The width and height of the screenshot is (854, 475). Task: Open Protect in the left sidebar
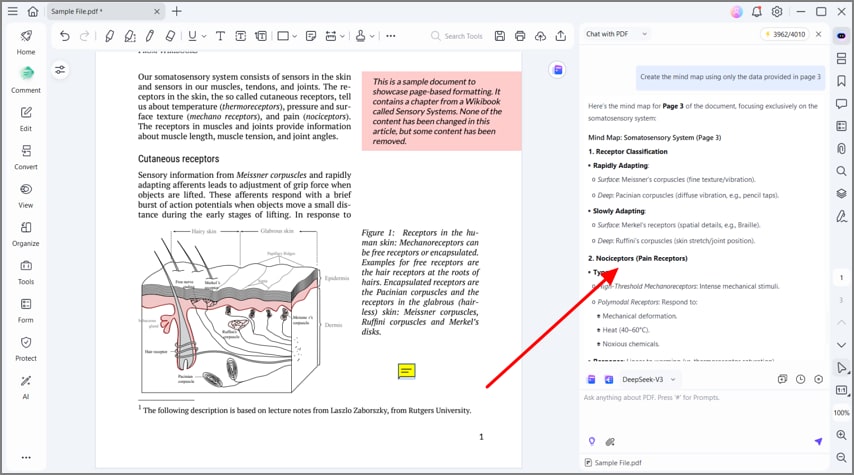26,349
